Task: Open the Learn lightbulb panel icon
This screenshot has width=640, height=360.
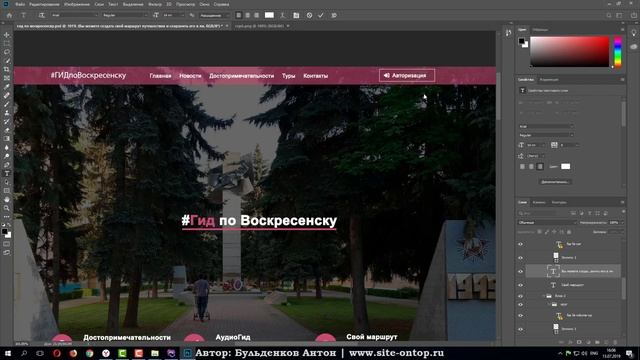Action: [x=634, y=33]
